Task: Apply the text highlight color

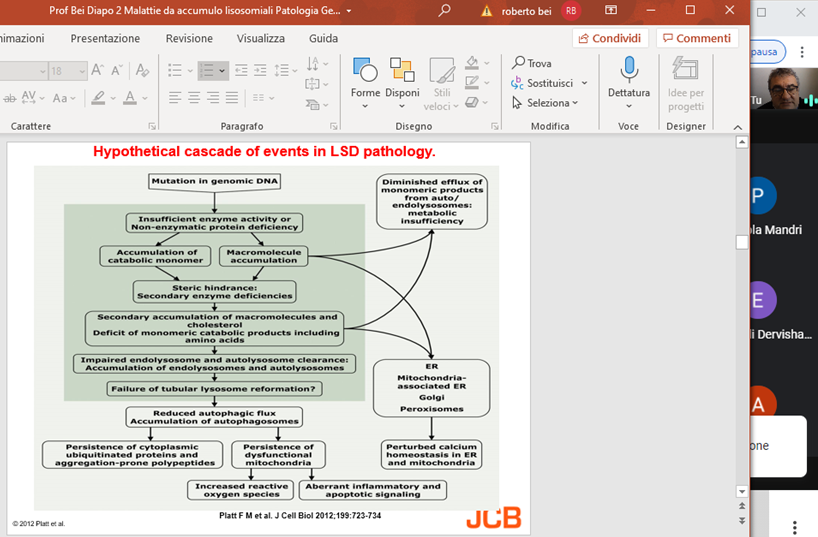Action: [x=98, y=98]
